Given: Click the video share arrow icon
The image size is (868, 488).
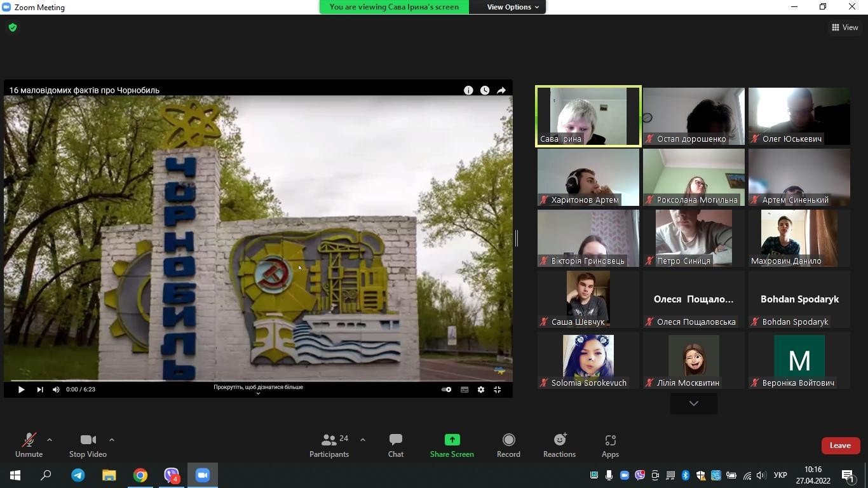Looking at the screenshot, I should tap(501, 90).
